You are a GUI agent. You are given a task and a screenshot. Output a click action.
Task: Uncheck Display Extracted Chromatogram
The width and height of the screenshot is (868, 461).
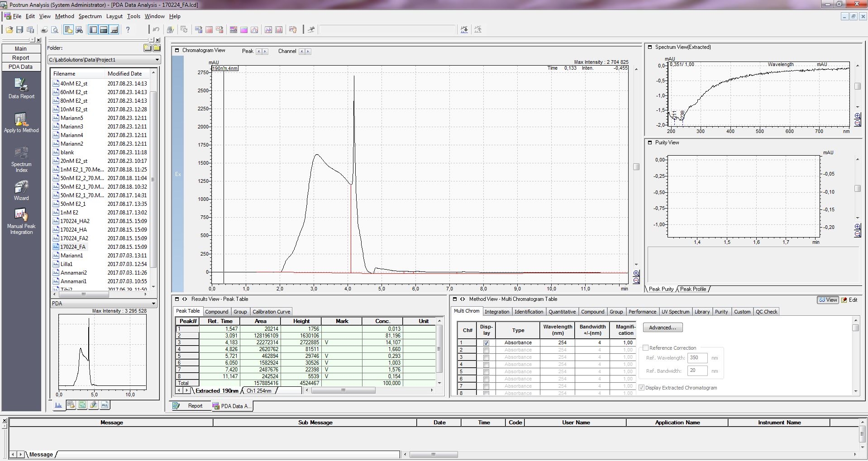coord(641,388)
